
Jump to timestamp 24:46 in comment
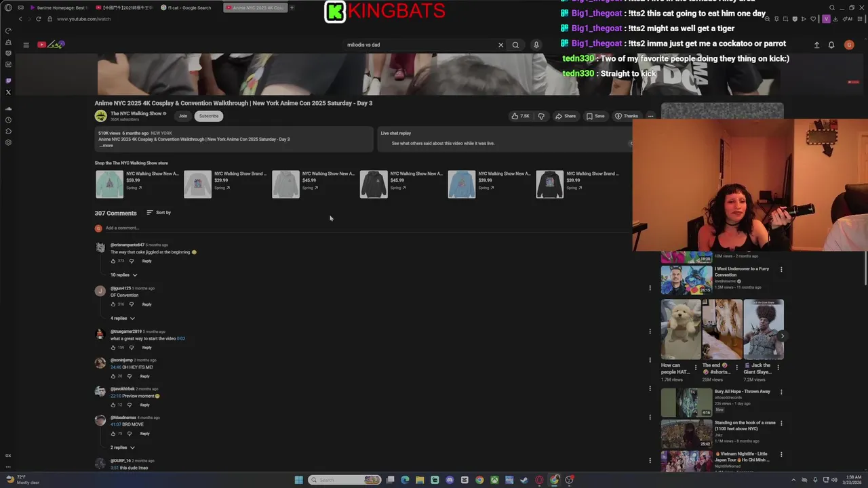pyautogui.click(x=116, y=367)
